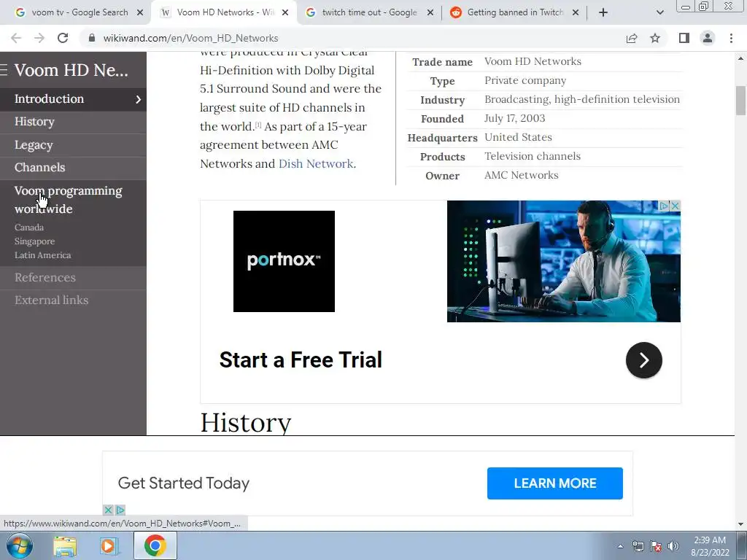The width and height of the screenshot is (747, 560).
Task: Open the Windows Start menu
Action: [x=19, y=545]
